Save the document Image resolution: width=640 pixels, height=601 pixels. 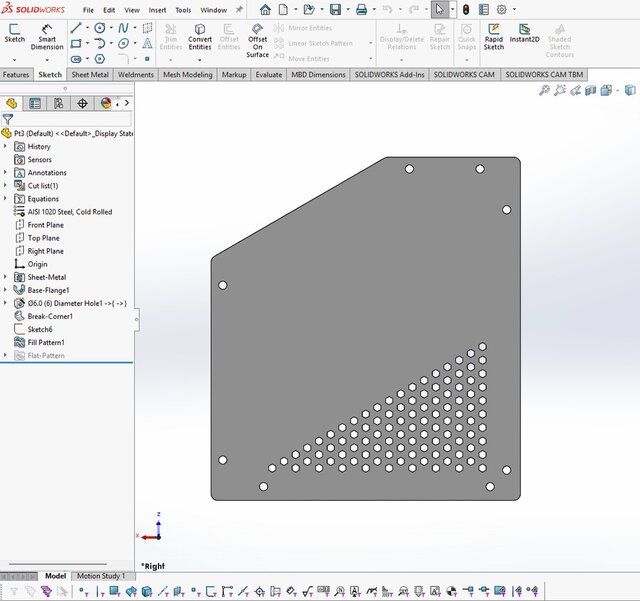(335, 9)
